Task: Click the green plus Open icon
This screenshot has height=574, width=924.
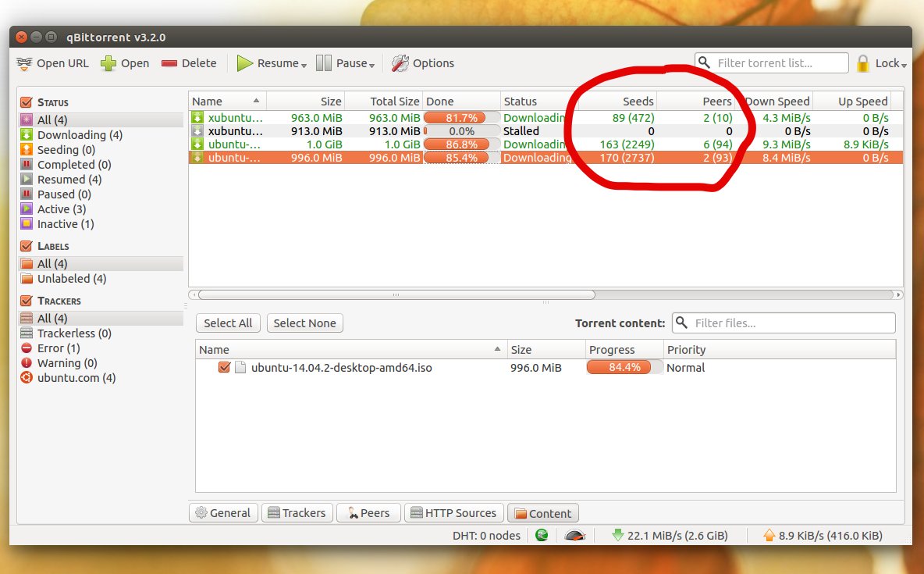Action: pos(108,63)
